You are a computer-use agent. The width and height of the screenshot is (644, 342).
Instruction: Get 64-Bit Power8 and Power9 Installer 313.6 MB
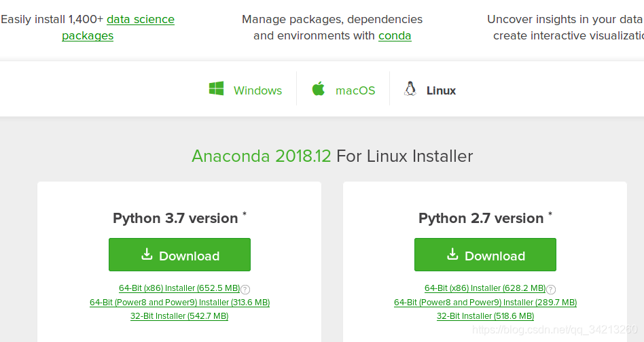coord(179,303)
